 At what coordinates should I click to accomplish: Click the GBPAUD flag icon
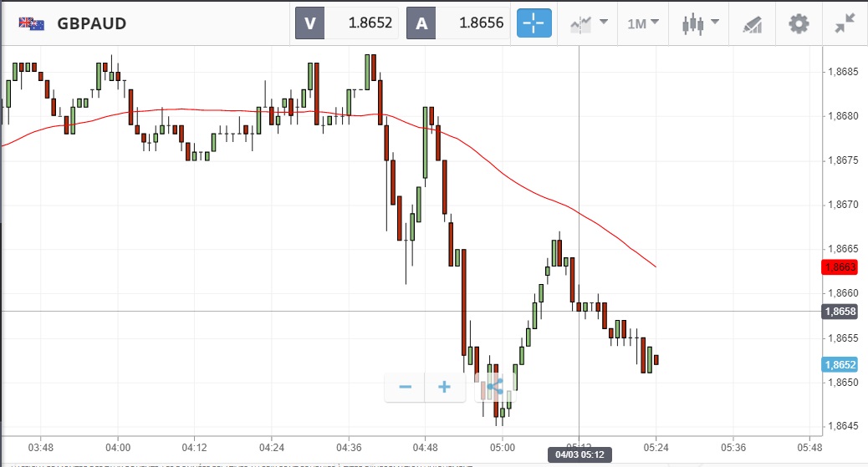[x=32, y=23]
